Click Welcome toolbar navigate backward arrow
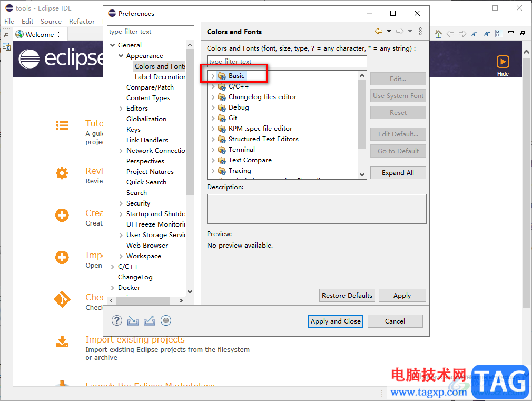This screenshot has width=532, height=401. [x=450, y=34]
